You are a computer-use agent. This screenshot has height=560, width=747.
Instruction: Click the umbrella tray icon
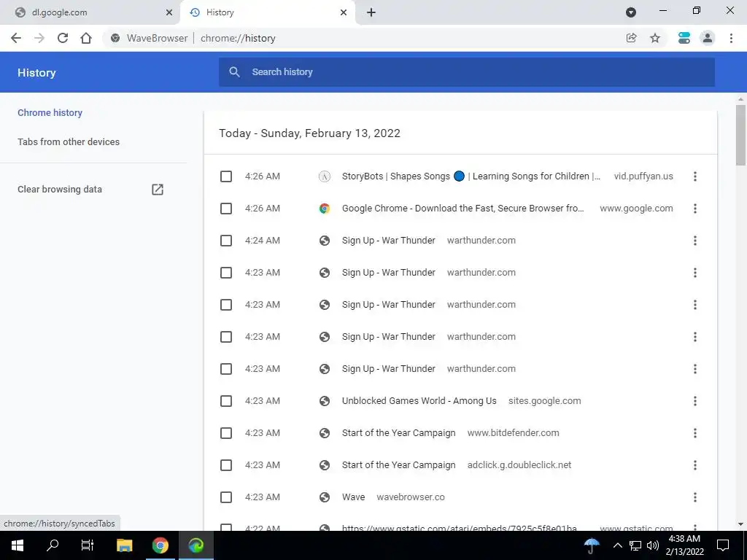click(x=592, y=545)
